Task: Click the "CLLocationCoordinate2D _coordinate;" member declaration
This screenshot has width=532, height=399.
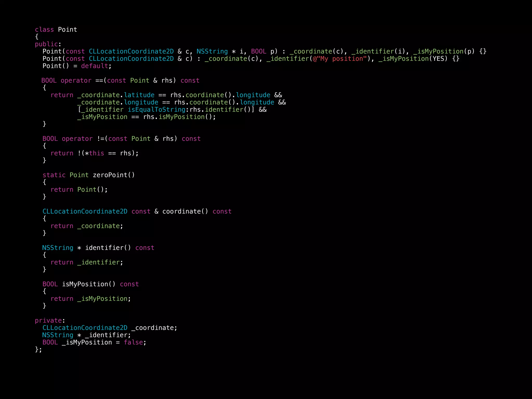Action: click(110, 328)
